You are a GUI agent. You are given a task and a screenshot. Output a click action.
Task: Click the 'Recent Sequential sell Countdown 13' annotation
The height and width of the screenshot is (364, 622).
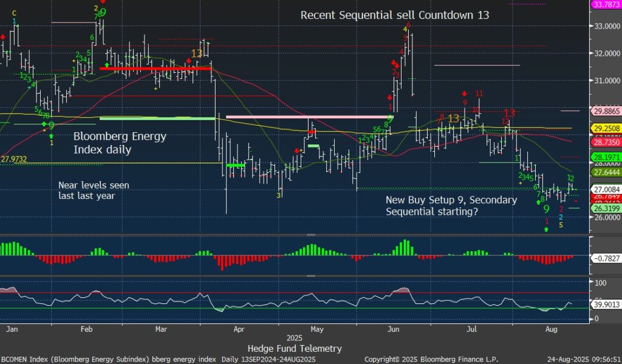394,15
